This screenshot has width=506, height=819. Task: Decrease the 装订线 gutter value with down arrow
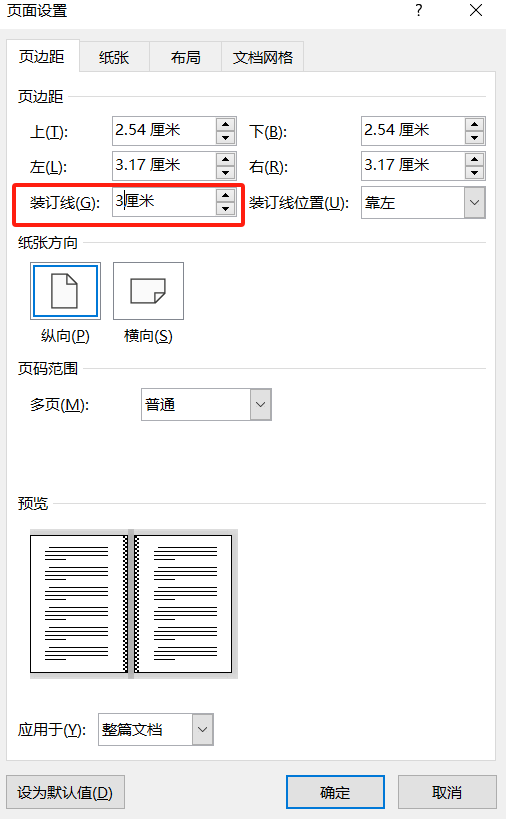pyautogui.click(x=226, y=209)
